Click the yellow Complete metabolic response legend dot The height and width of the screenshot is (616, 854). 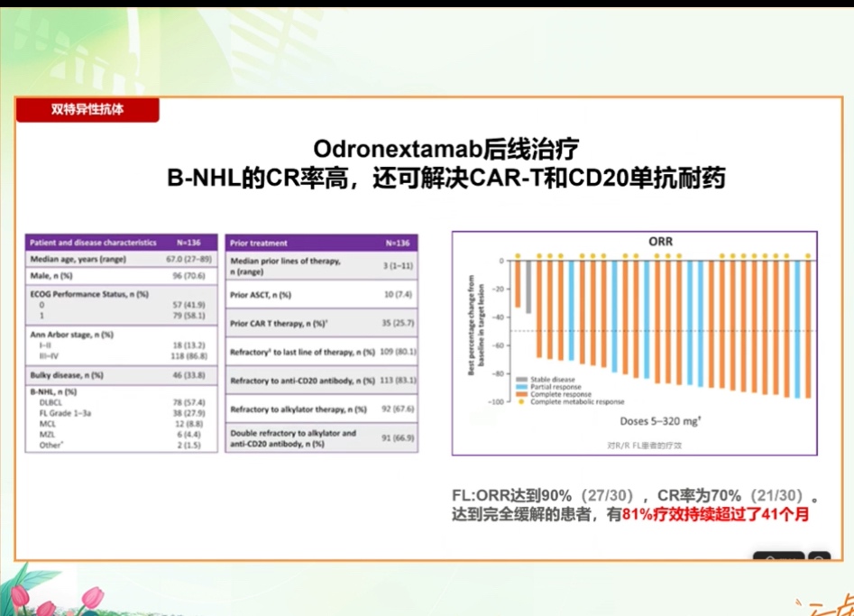(x=520, y=402)
